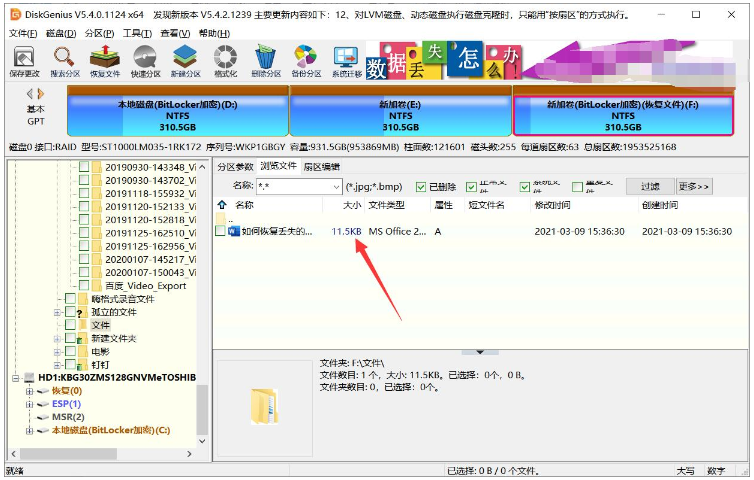This screenshot has width=754, height=480.
Task: Click the folder icon of 百度_Video_Export
Action: (x=97, y=286)
